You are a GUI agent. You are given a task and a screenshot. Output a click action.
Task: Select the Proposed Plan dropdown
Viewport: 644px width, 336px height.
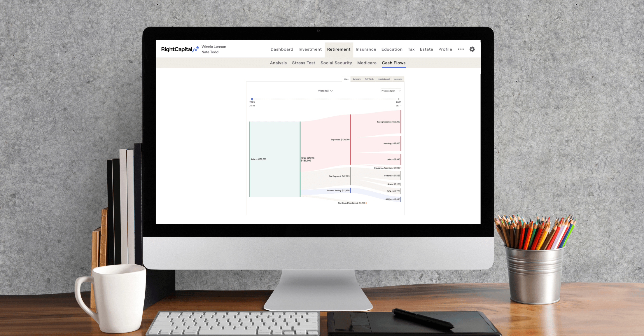pos(390,91)
